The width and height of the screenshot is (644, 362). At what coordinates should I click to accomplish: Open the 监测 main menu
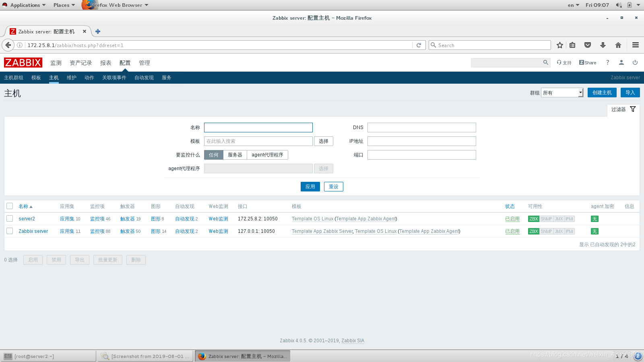tap(56, 63)
